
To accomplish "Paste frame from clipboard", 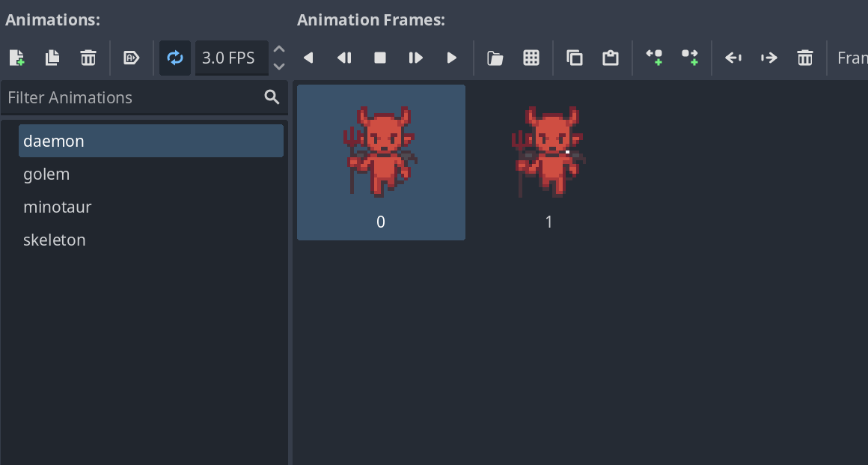I will 611,58.
